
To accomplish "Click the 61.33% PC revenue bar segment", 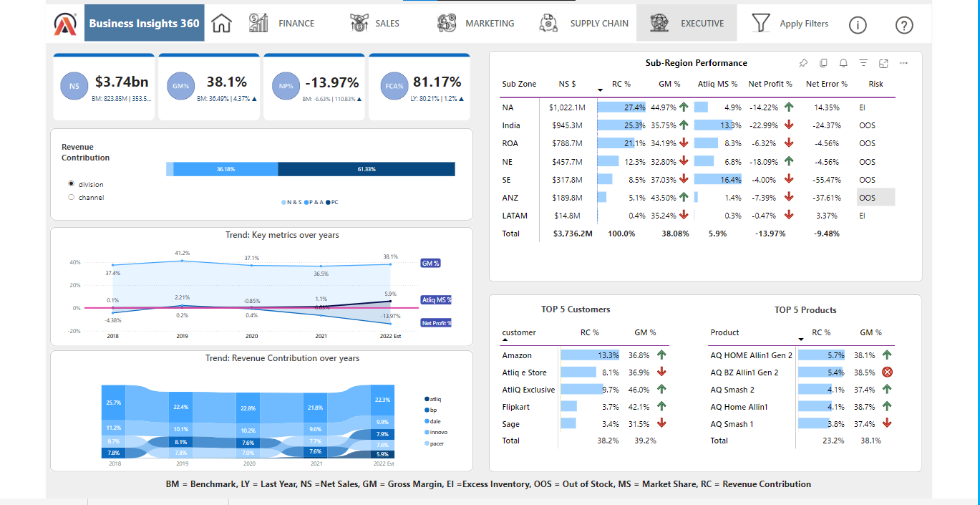I will [367, 169].
